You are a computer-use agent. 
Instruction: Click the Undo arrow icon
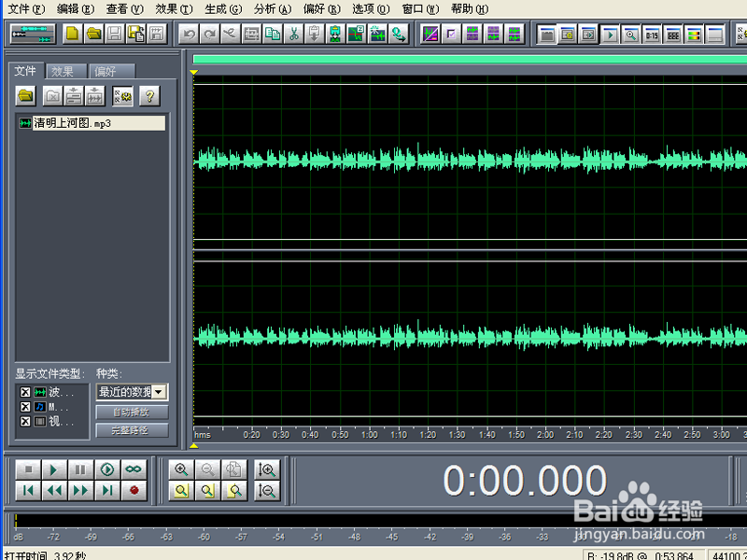click(189, 34)
